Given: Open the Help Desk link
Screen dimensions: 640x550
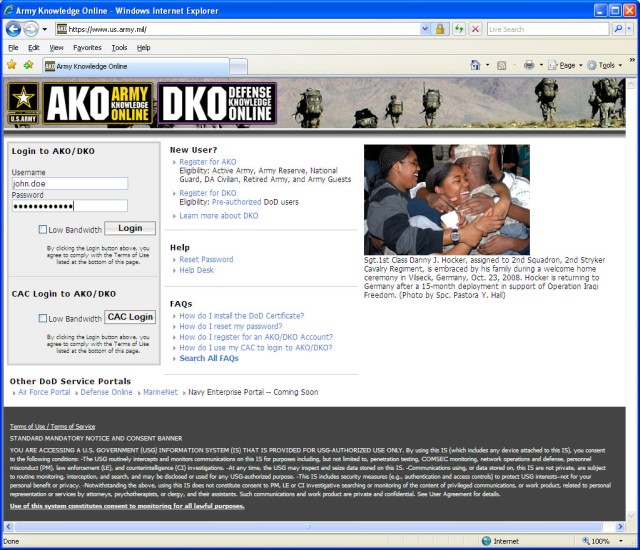Looking at the screenshot, I should click(196, 270).
